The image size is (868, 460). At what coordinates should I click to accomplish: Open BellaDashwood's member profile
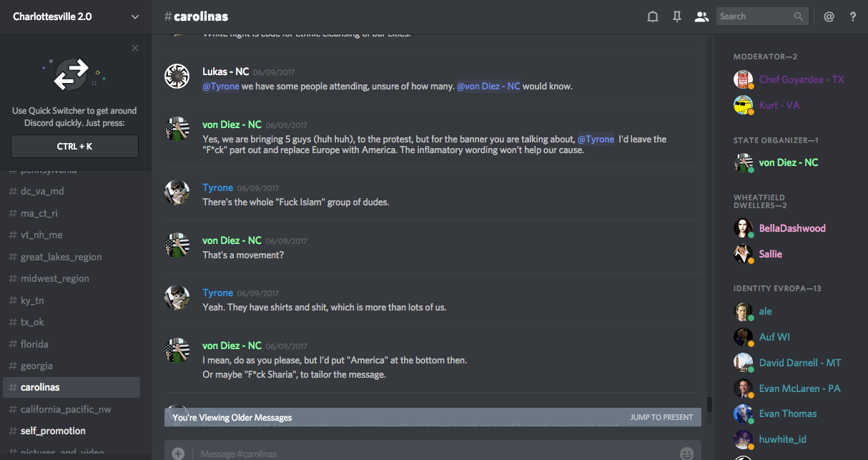[x=791, y=228]
